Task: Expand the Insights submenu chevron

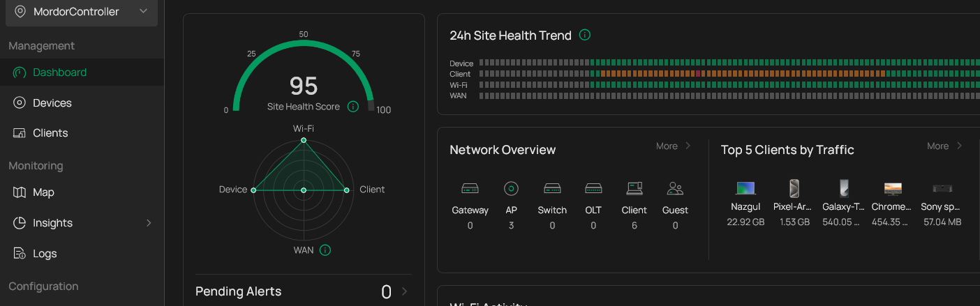Action: pyautogui.click(x=148, y=223)
